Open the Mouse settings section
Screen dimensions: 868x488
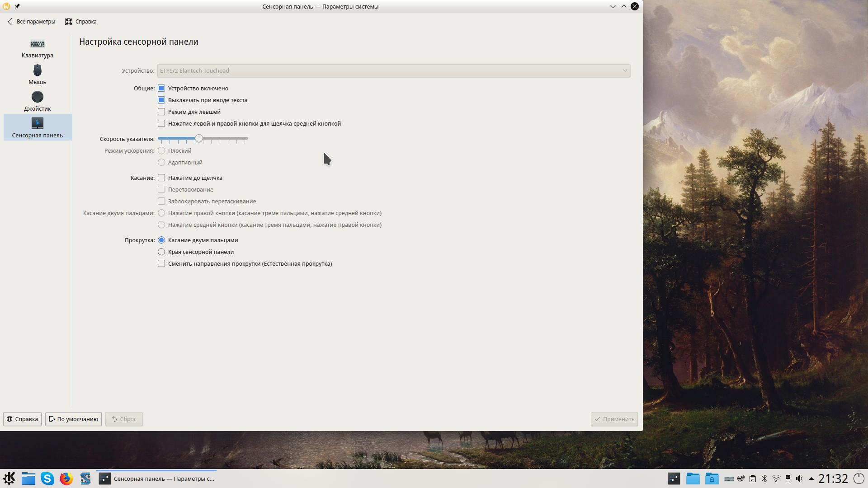tap(37, 75)
